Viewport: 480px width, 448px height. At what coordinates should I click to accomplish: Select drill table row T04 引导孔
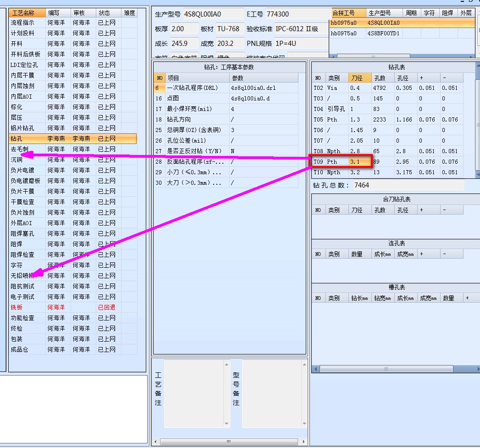tap(387, 109)
